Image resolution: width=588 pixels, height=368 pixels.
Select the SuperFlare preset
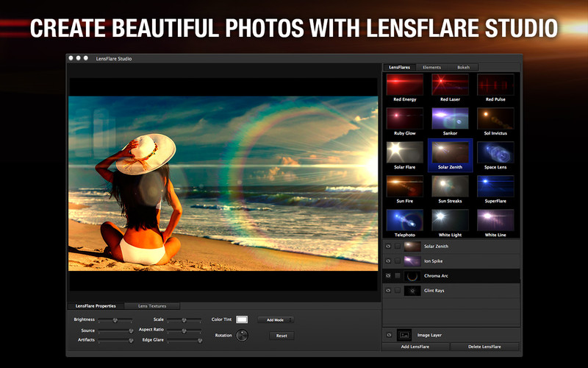pos(495,186)
